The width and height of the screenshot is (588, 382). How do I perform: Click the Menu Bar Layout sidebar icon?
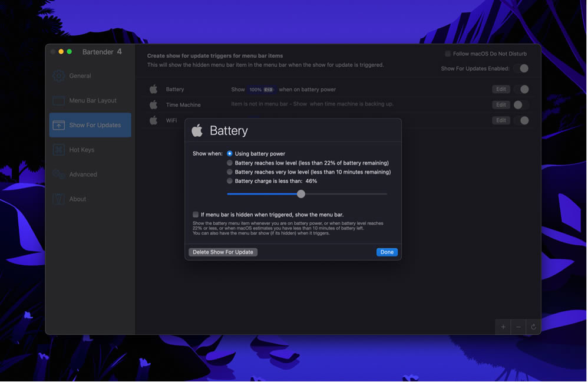pyautogui.click(x=58, y=101)
